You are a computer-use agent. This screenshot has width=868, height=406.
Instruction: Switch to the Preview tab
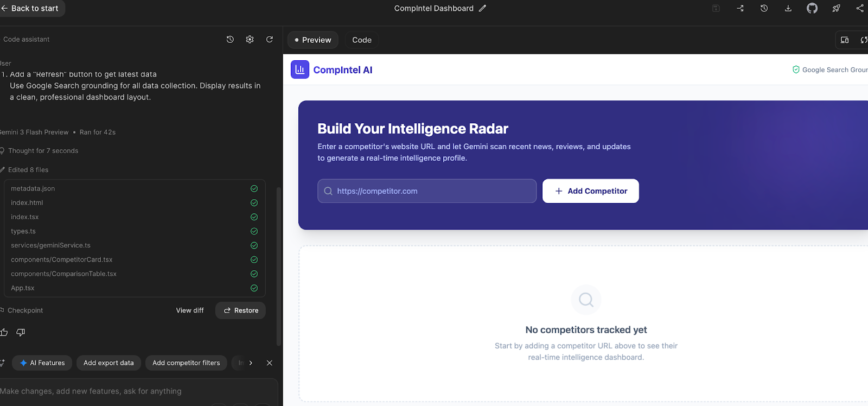[313, 40]
